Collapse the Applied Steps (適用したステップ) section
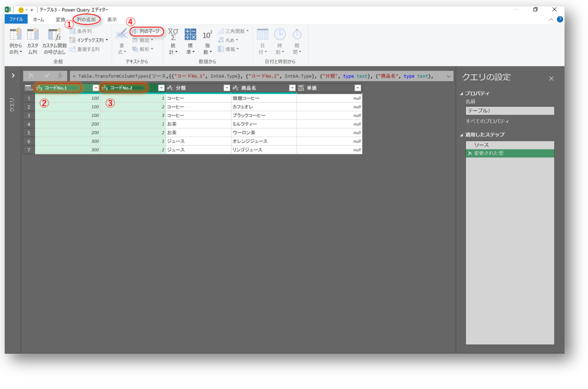The height and width of the screenshot is (389, 588). (461, 135)
